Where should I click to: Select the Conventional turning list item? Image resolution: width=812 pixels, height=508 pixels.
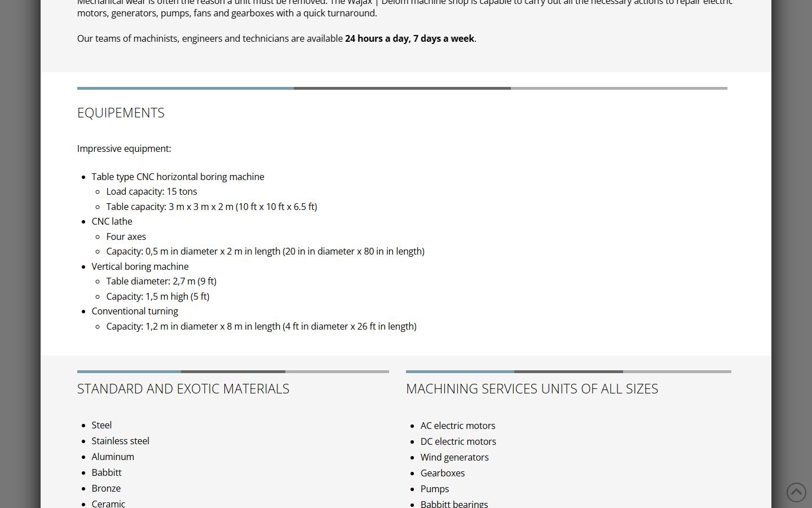coord(135,311)
